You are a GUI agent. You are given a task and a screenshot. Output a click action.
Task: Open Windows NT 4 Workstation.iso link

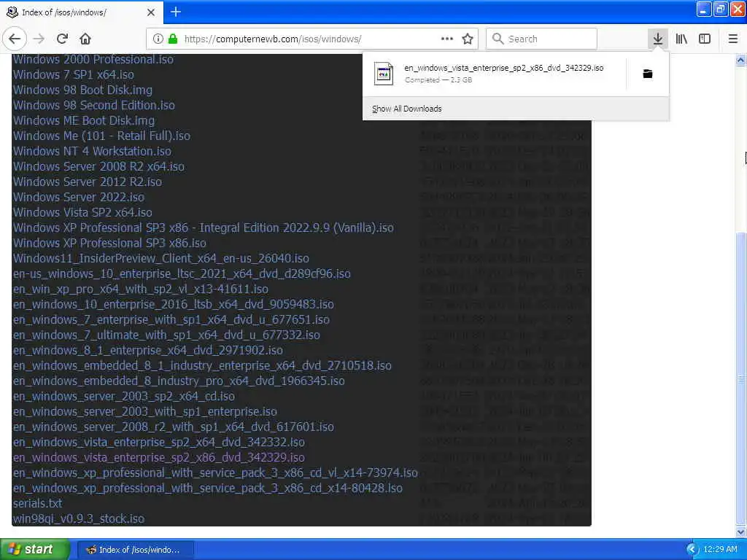tap(92, 151)
